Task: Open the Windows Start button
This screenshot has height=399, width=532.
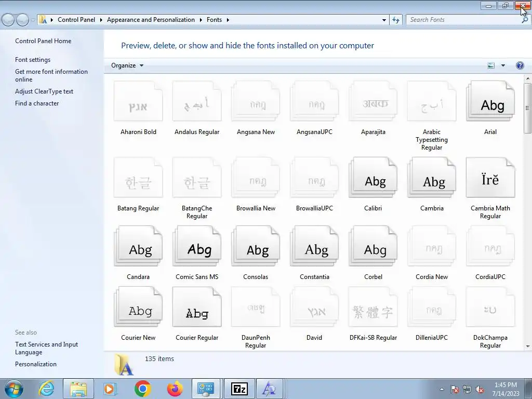Action: (x=14, y=389)
